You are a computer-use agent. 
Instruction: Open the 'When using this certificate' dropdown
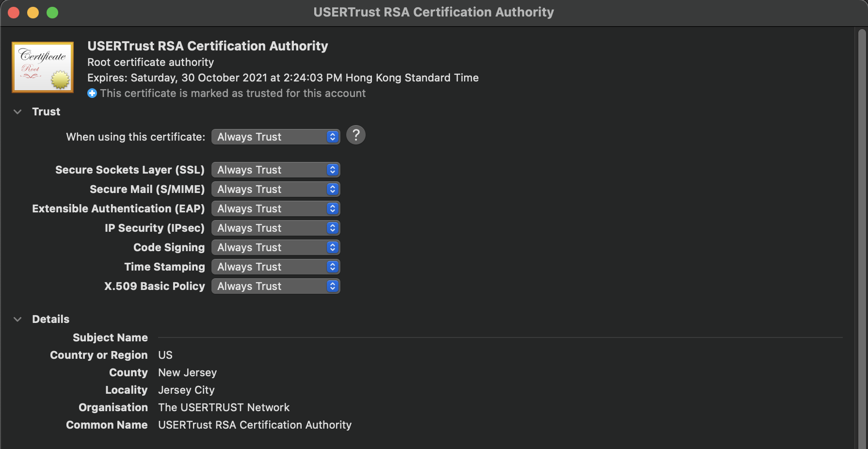(x=275, y=137)
